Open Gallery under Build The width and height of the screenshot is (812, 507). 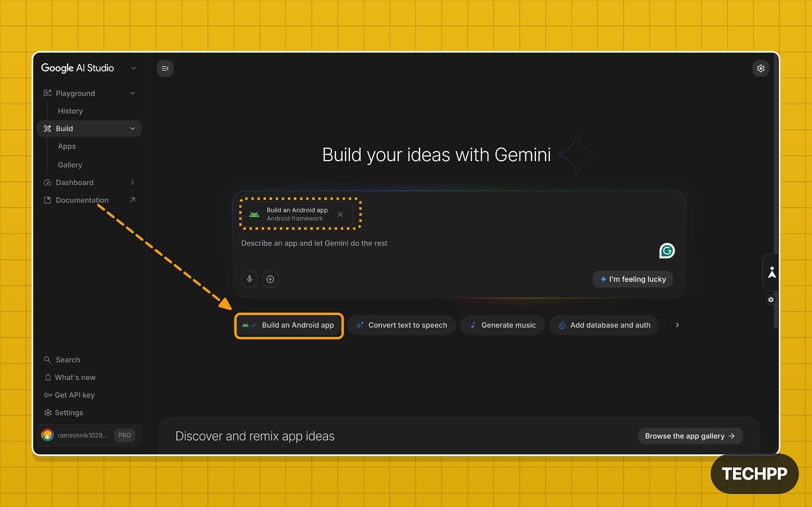[70, 165]
